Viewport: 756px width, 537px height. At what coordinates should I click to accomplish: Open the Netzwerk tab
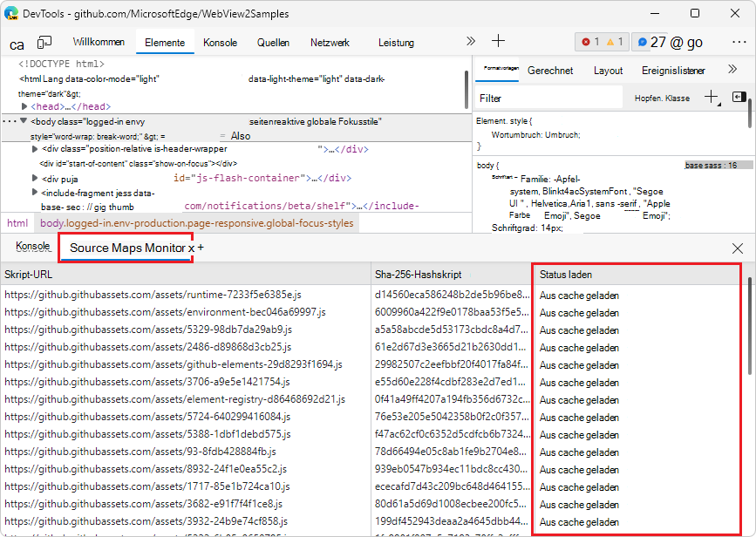pyautogui.click(x=330, y=43)
